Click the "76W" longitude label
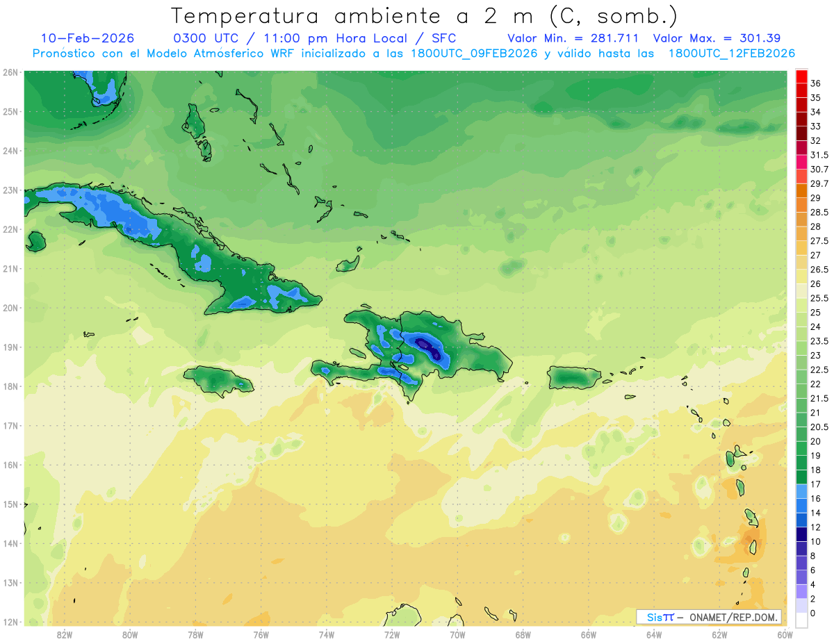Image resolution: width=834 pixels, height=644 pixels. (x=261, y=635)
